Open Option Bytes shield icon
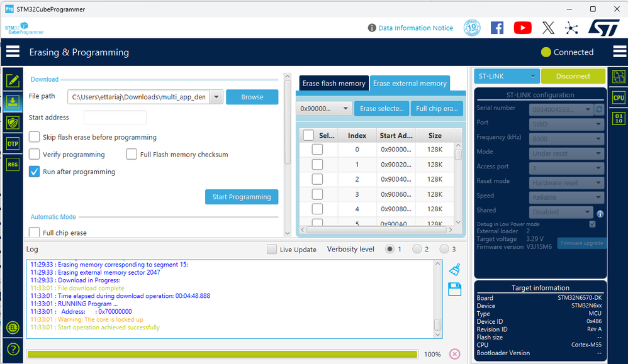The height and width of the screenshot is (364, 628). [13, 123]
